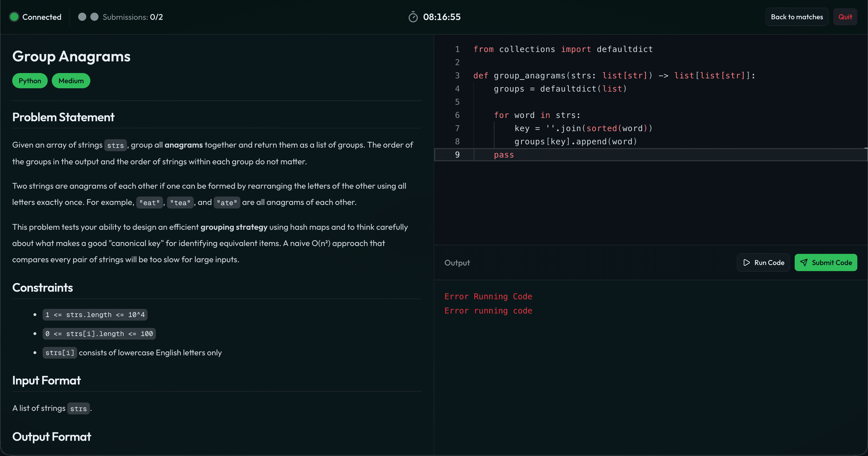Place cursor on groups = defaultdict(list) line

click(x=560, y=89)
